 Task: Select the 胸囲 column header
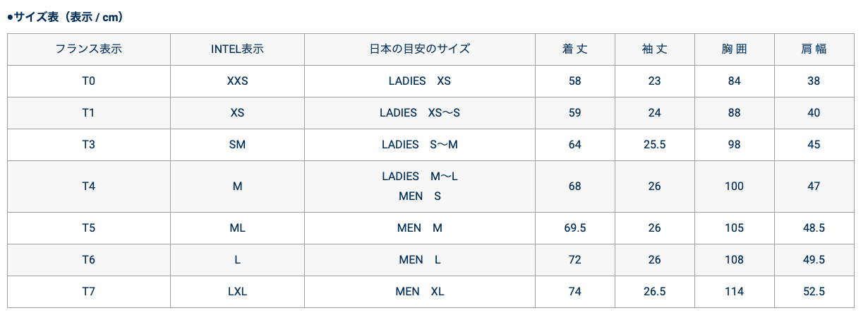click(734, 49)
